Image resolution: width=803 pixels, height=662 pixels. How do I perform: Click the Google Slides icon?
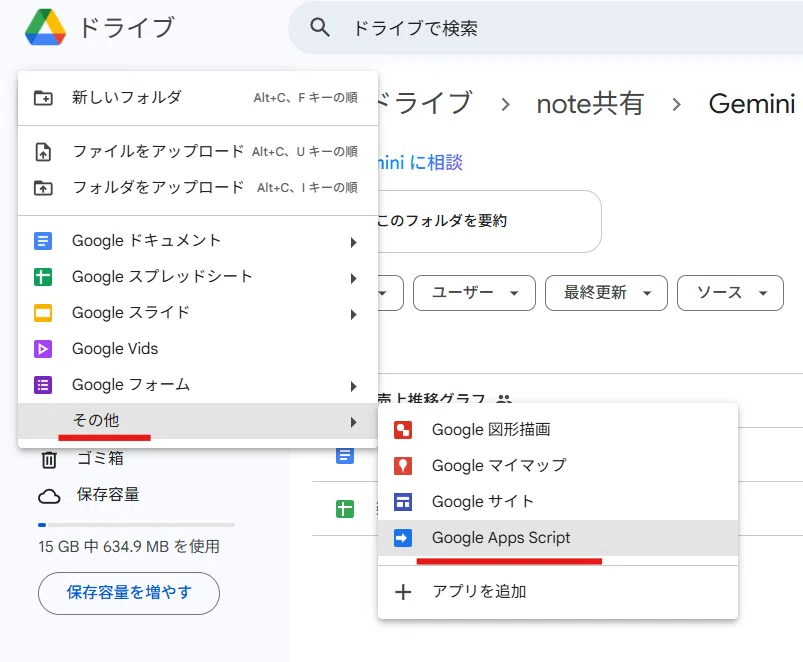(43, 313)
